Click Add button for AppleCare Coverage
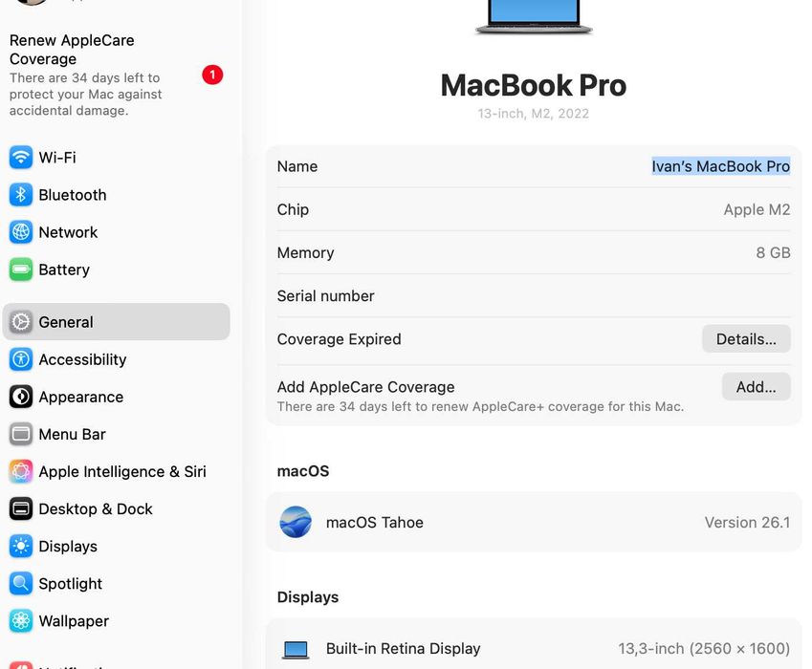Screen dimensions: 812x669 [757, 386]
